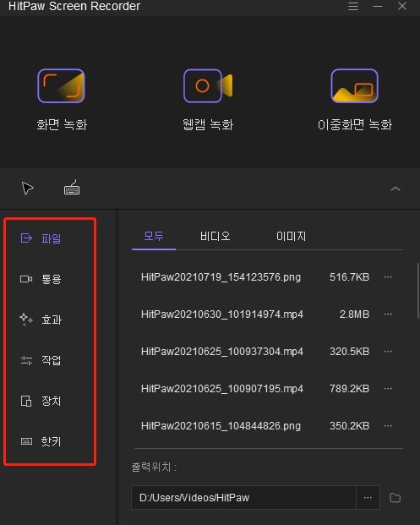Image resolution: width=420 pixels, height=525 pixels.
Task: Collapse settings panel with up chevron
Action: coord(395,189)
